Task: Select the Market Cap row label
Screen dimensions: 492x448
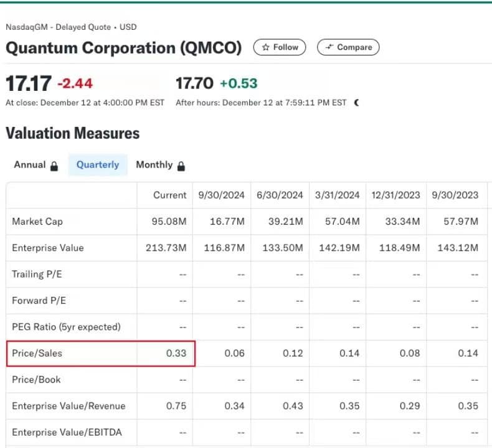Action: (37, 222)
